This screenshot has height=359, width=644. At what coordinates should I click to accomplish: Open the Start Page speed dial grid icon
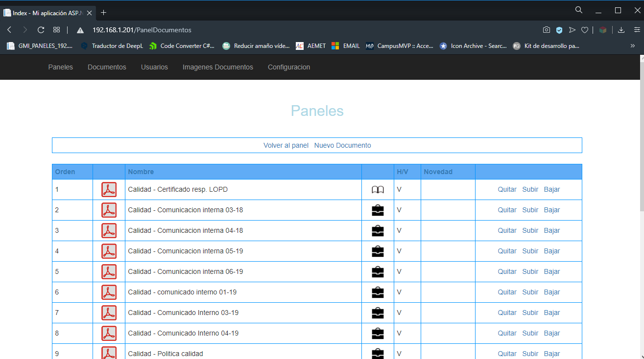57,30
